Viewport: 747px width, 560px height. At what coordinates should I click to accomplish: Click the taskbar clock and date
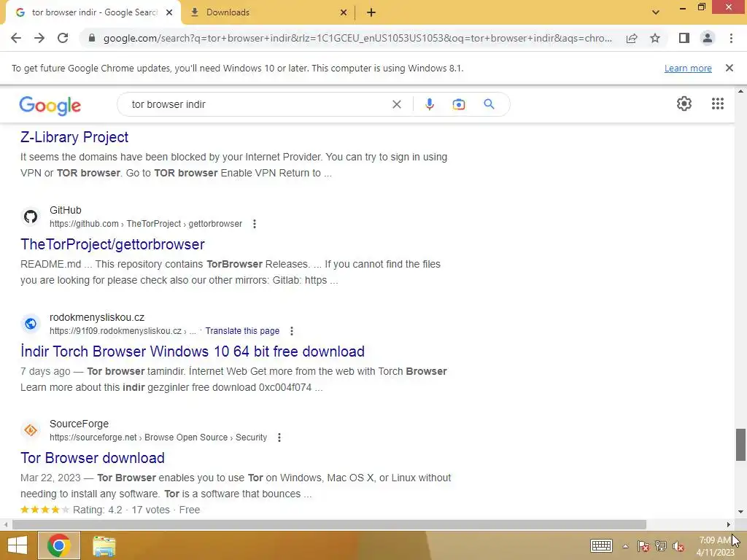click(x=716, y=546)
